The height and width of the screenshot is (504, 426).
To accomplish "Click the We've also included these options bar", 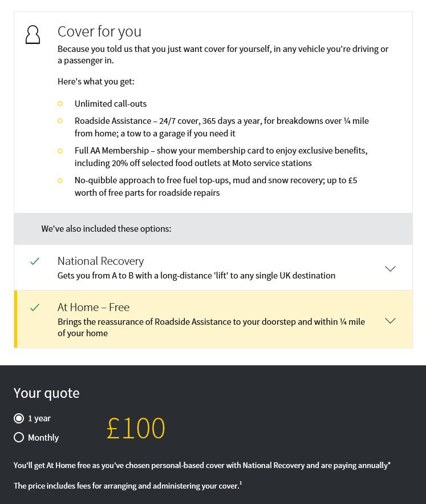I will 106,228.
